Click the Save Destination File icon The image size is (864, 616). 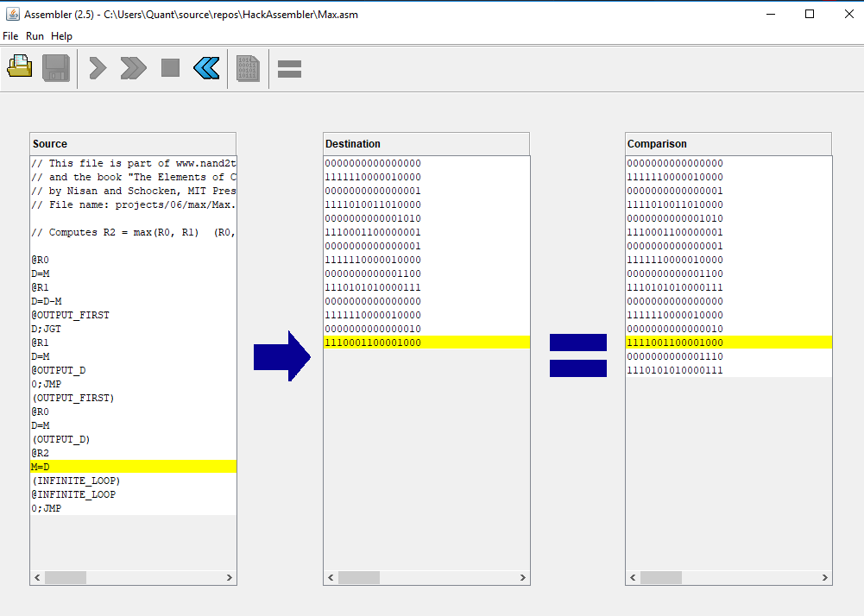pos(56,67)
